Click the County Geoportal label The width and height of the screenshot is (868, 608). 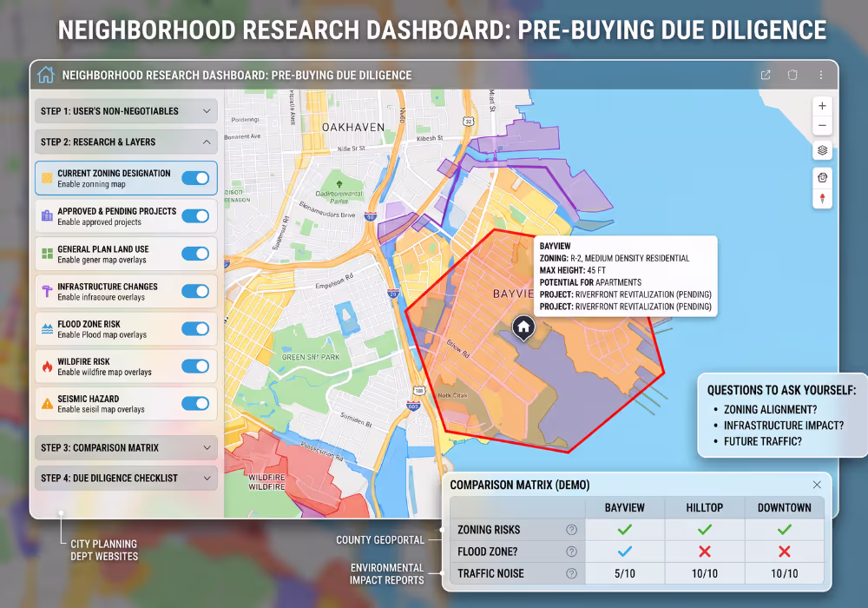click(380, 540)
